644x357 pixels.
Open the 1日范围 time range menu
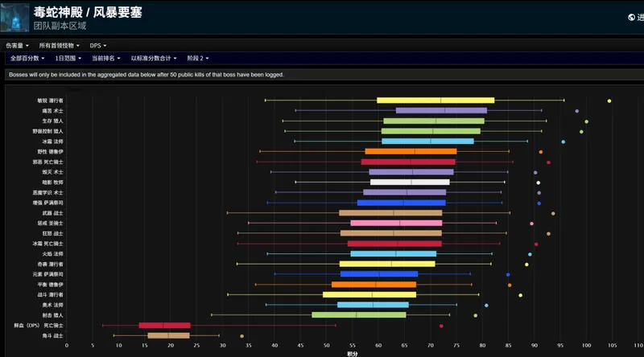[69, 59]
